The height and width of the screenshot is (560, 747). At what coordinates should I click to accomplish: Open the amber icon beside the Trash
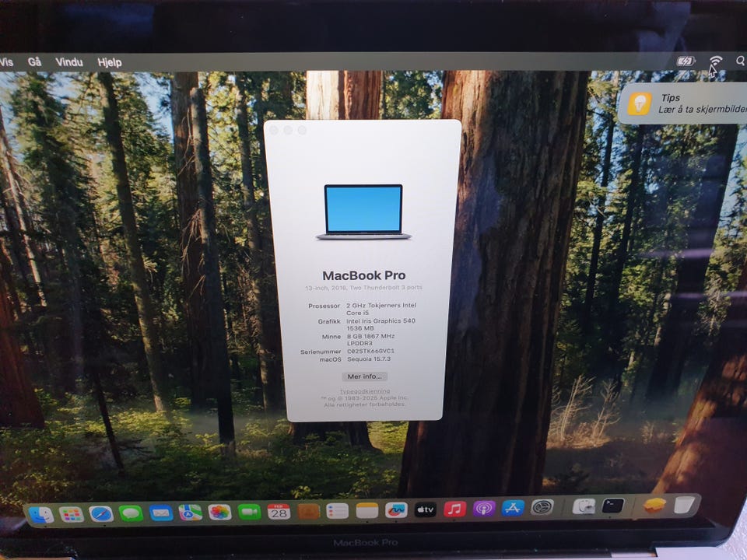[x=655, y=505]
